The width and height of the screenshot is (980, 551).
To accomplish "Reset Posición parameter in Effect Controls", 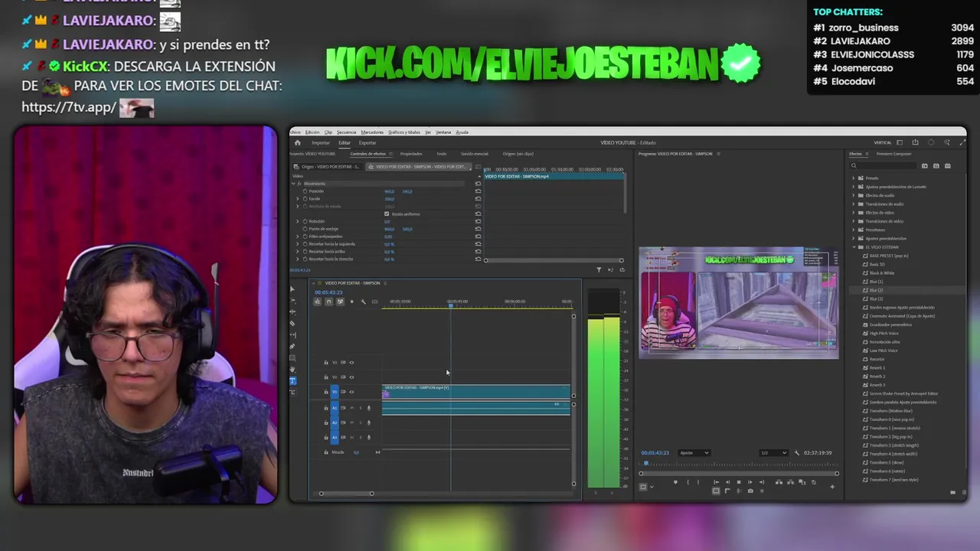I will (479, 191).
